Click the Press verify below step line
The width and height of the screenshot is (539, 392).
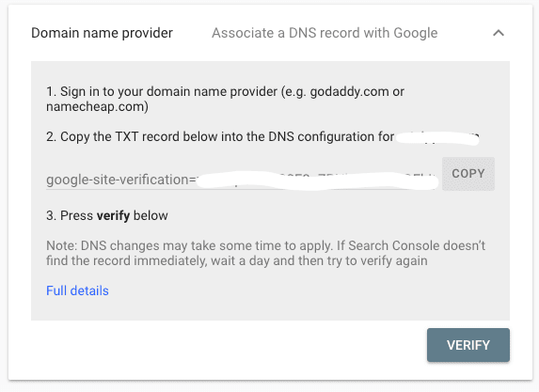tap(107, 216)
